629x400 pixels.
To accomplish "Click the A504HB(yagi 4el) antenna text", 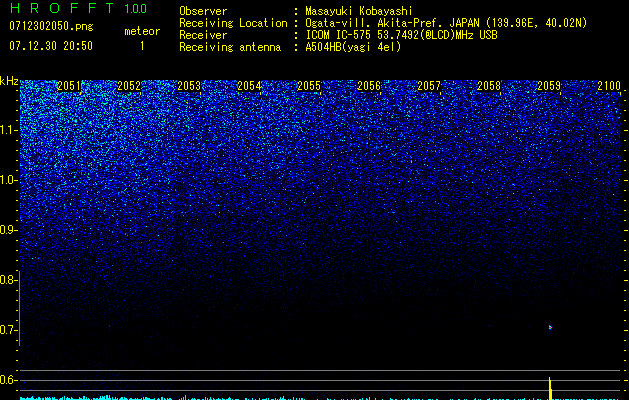I will (x=353, y=47).
